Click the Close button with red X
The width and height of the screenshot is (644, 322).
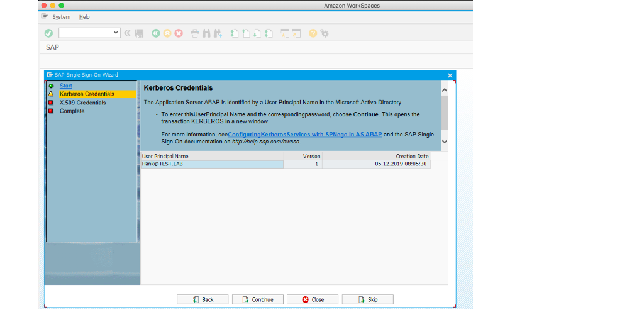(313, 299)
